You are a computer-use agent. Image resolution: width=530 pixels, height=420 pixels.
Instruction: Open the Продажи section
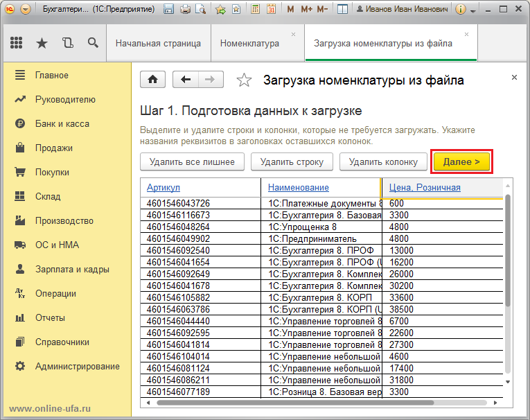coord(68,148)
